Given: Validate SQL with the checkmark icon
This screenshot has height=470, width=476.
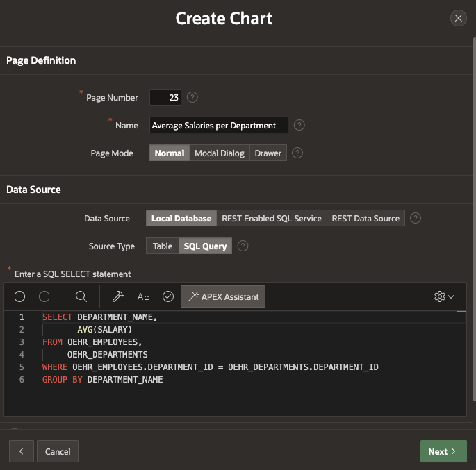Looking at the screenshot, I should coord(167,296).
